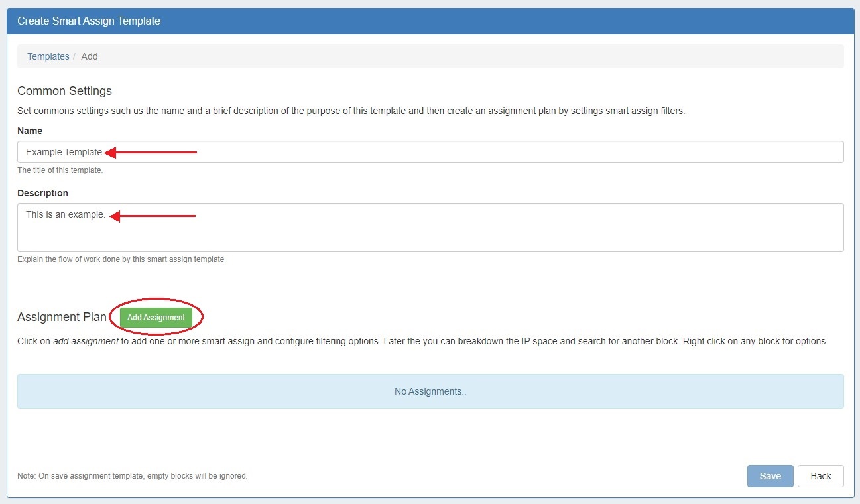Go back using the Back button

point(820,476)
